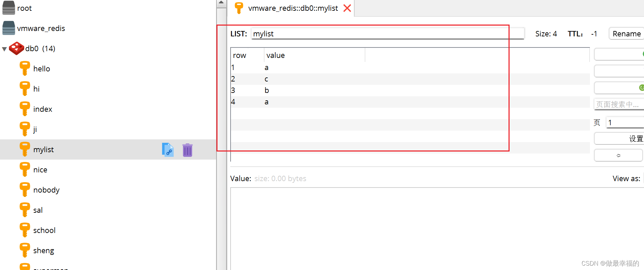Click the key icon beside sal
Screen dimensions: 644x270
point(25,210)
